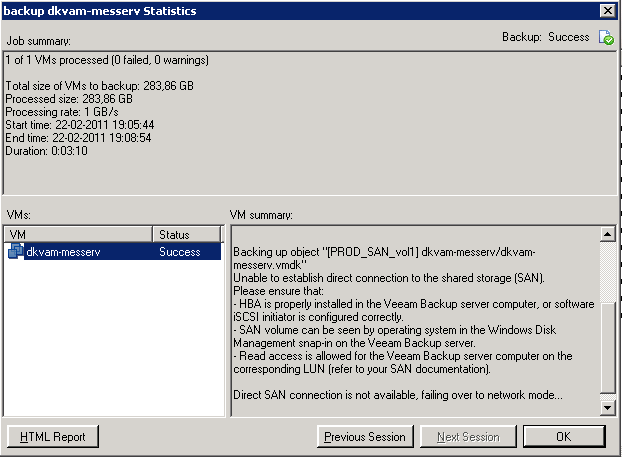
Task: Click the 'Processed size: 283,86 GB' line
Action: click(69, 99)
